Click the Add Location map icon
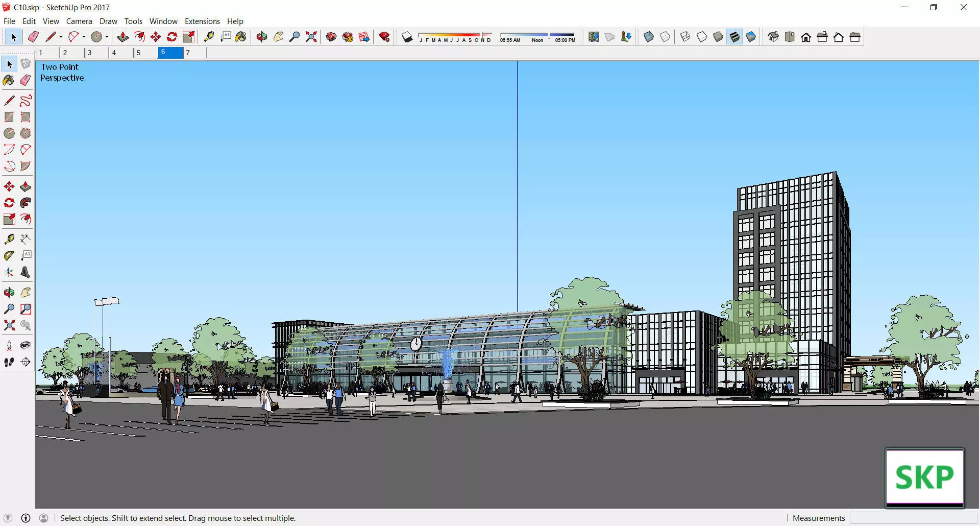Viewport: 980px width, 526px height. coord(594,37)
